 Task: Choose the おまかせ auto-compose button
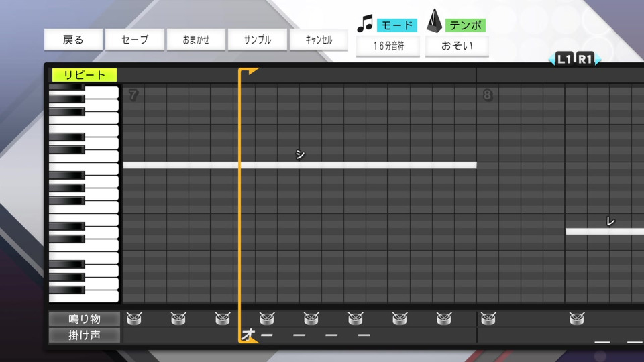[196, 40]
